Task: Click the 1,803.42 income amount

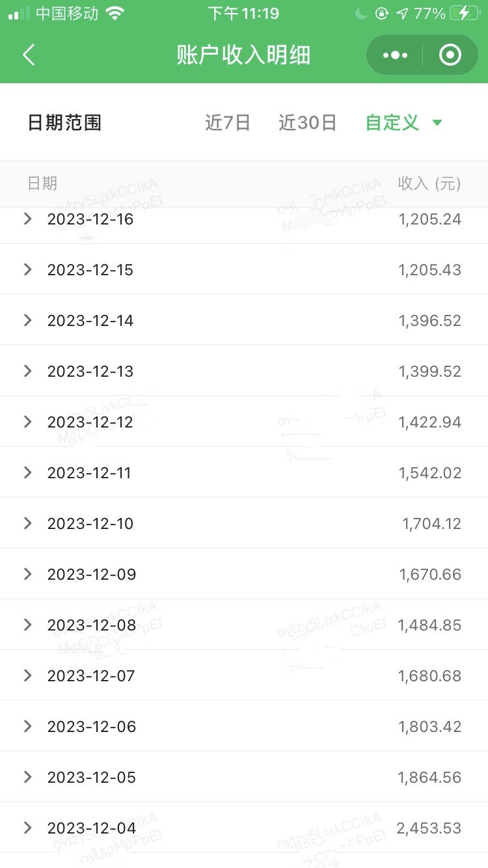Action: coord(430,727)
